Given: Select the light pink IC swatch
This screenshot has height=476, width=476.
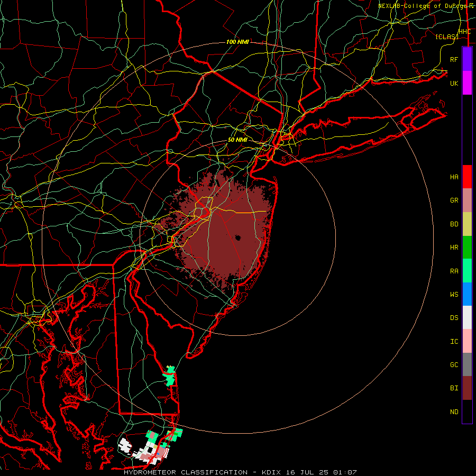Looking at the screenshot, I should (467, 341).
